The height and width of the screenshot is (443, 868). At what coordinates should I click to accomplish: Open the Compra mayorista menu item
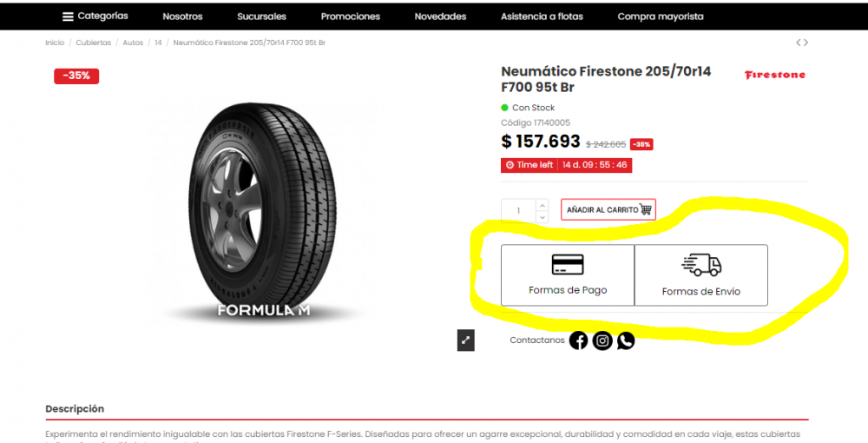pos(661,17)
